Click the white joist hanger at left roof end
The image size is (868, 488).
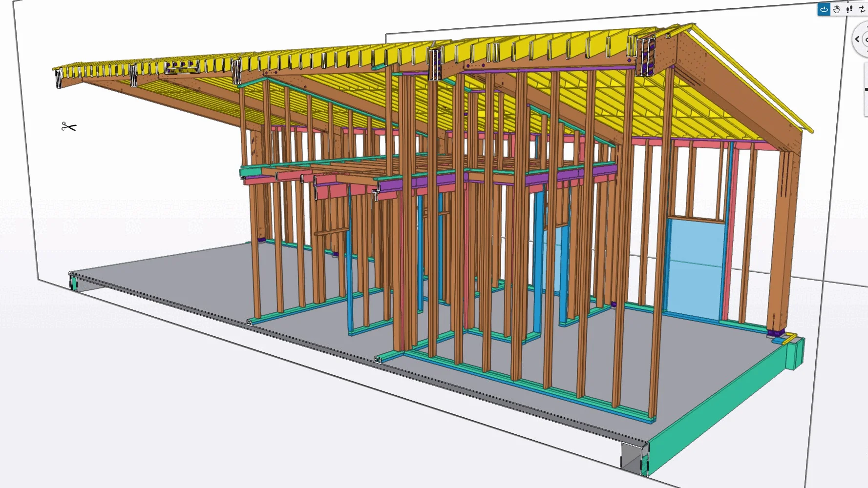pyautogui.click(x=59, y=79)
